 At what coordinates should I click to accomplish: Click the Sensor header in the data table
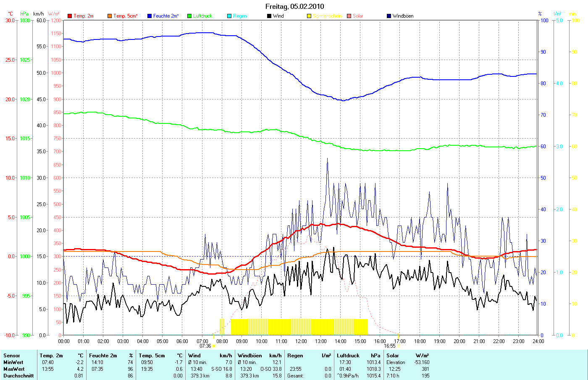point(12,356)
